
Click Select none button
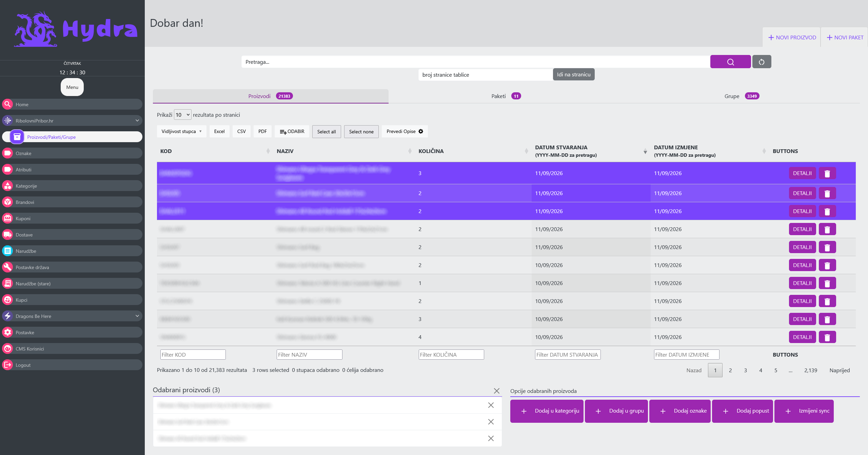[361, 132]
